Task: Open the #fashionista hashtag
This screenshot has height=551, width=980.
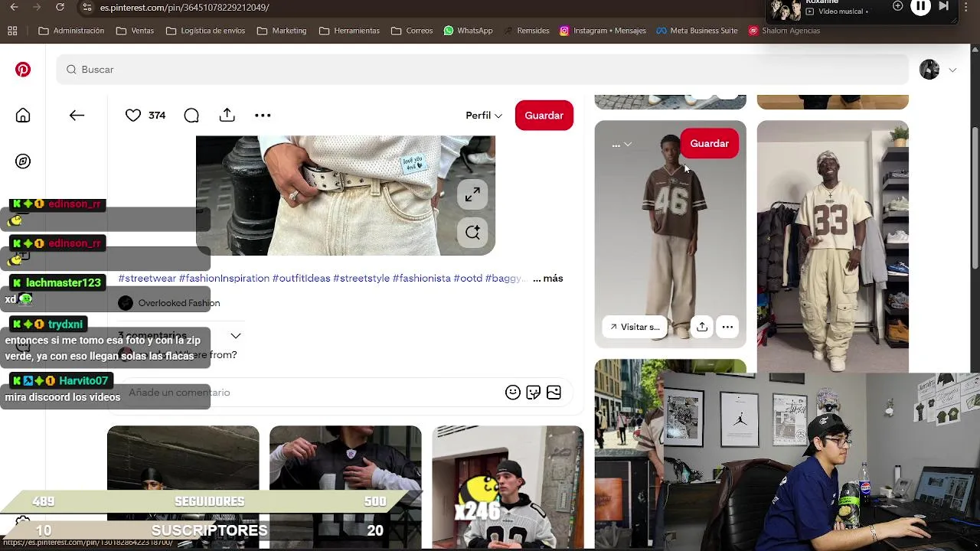Action: pos(421,279)
